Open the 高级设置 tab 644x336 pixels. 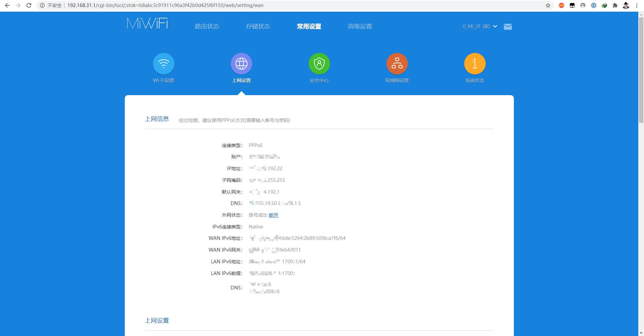tap(360, 26)
